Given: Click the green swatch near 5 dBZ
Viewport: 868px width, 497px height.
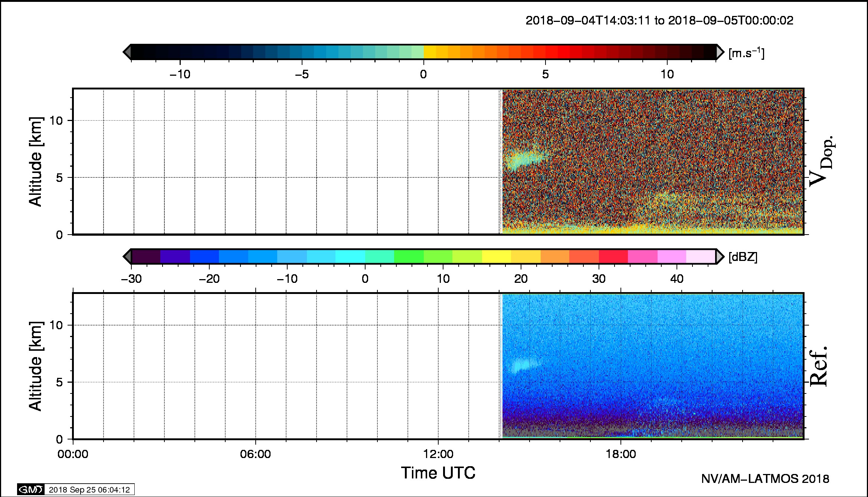Looking at the screenshot, I should point(408,256).
